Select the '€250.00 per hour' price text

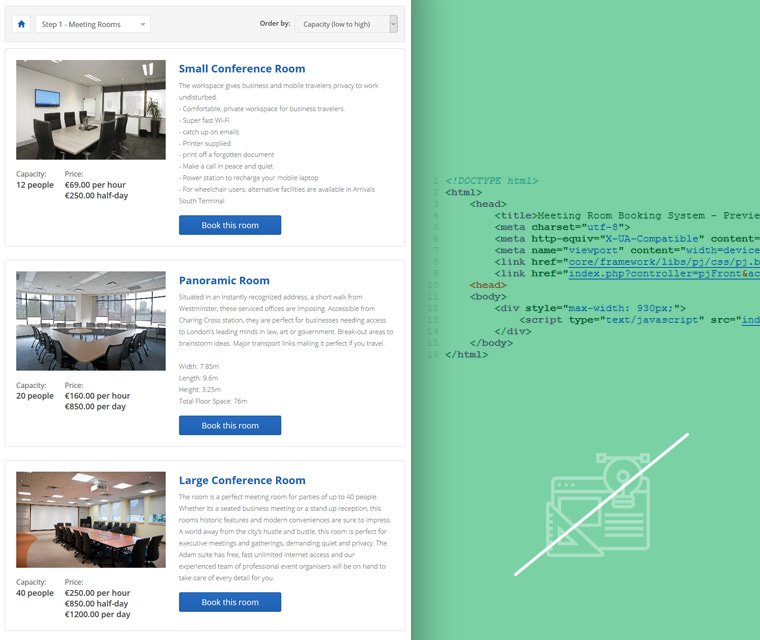click(97, 592)
